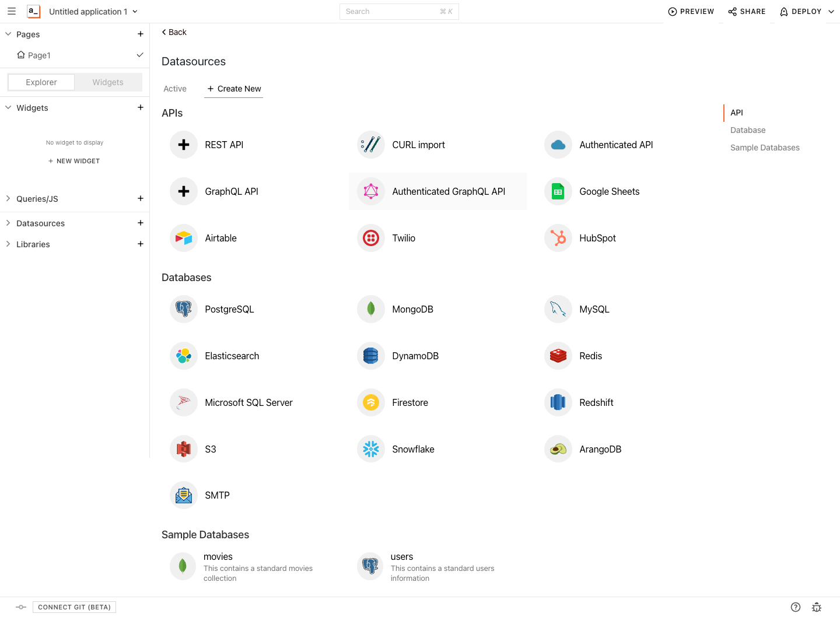Add a datasource with Datasources plus icon
The image size is (840, 617).
coord(141,223)
